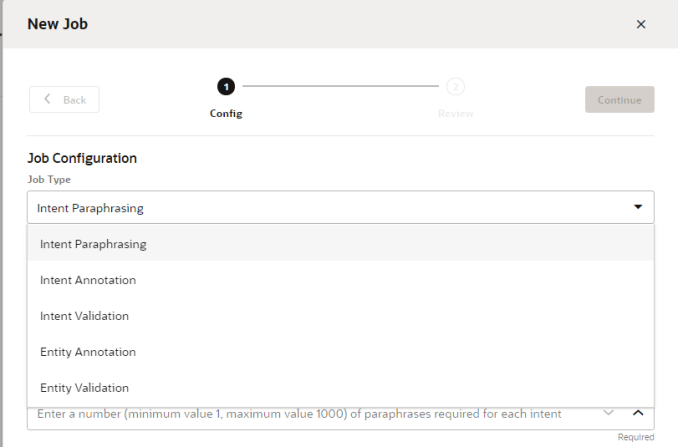Click the New Job dialog title

pyautogui.click(x=58, y=24)
